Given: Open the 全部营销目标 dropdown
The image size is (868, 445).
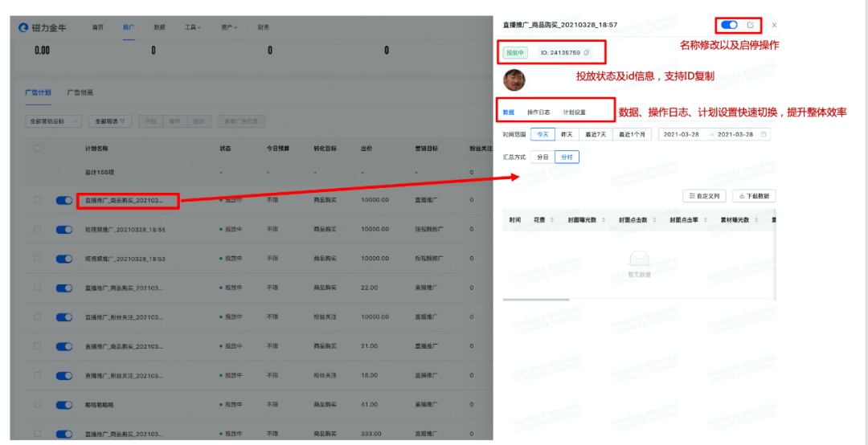Looking at the screenshot, I should (x=54, y=121).
